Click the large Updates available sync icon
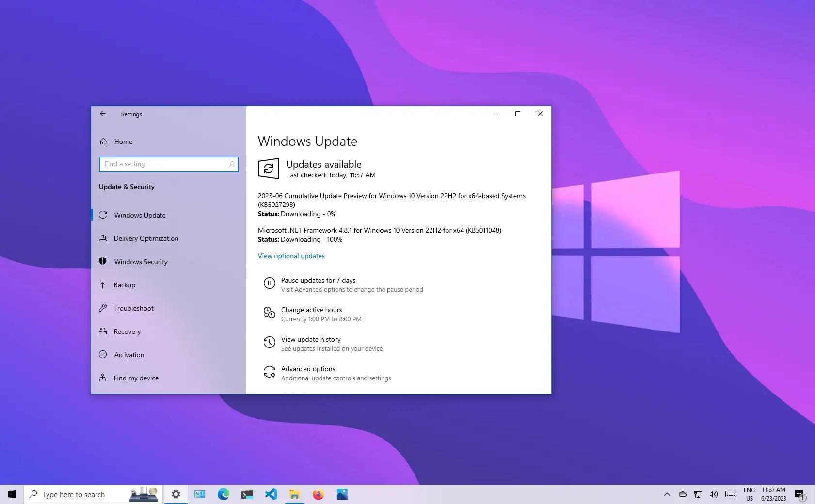 [269, 169]
